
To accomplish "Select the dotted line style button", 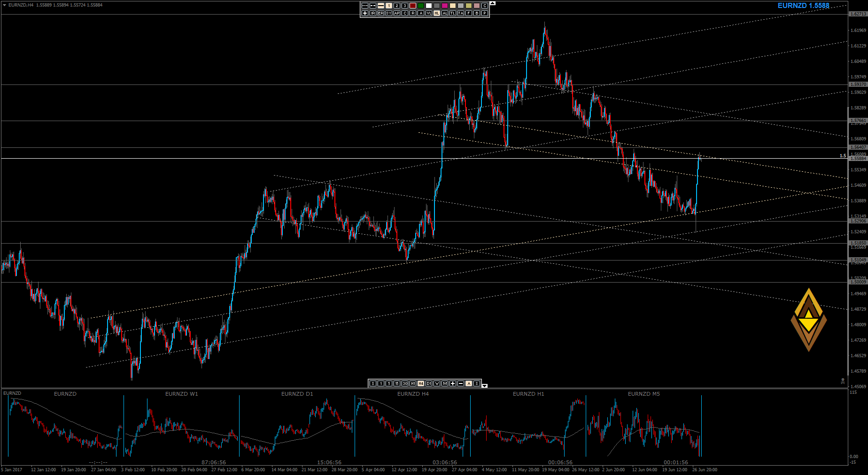I will click(365, 6).
